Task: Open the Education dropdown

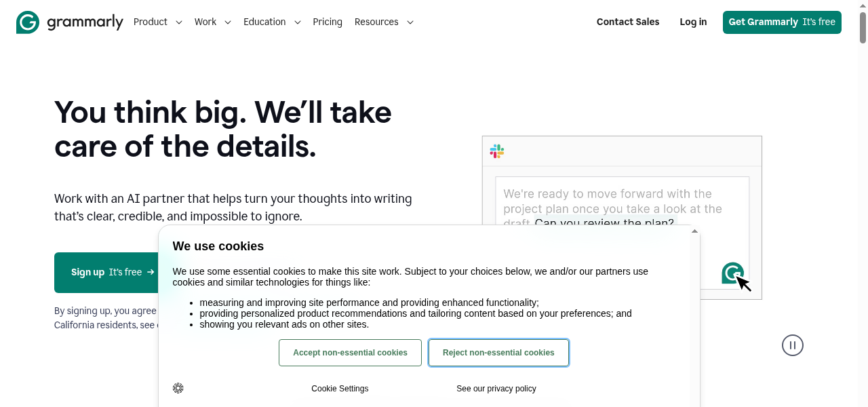Action: (x=271, y=22)
